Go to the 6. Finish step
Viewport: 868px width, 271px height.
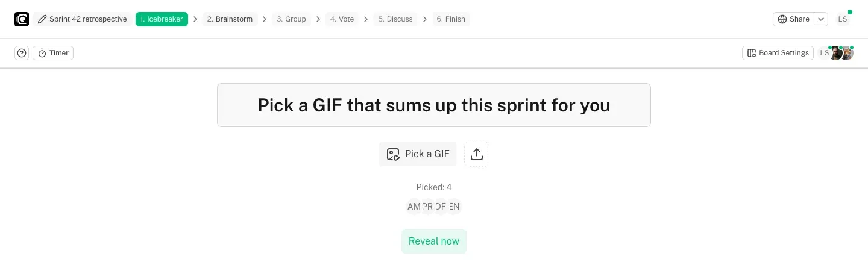[x=451, y=19]
